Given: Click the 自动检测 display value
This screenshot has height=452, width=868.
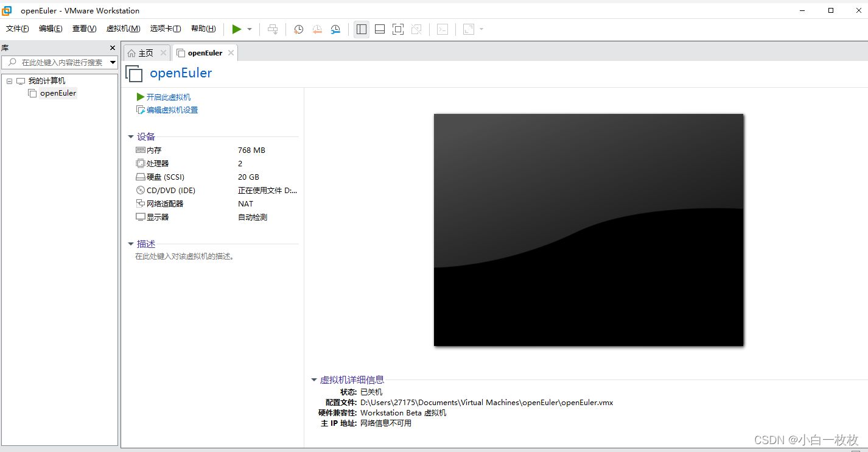Looking at the screenshot, I should 253,217.
